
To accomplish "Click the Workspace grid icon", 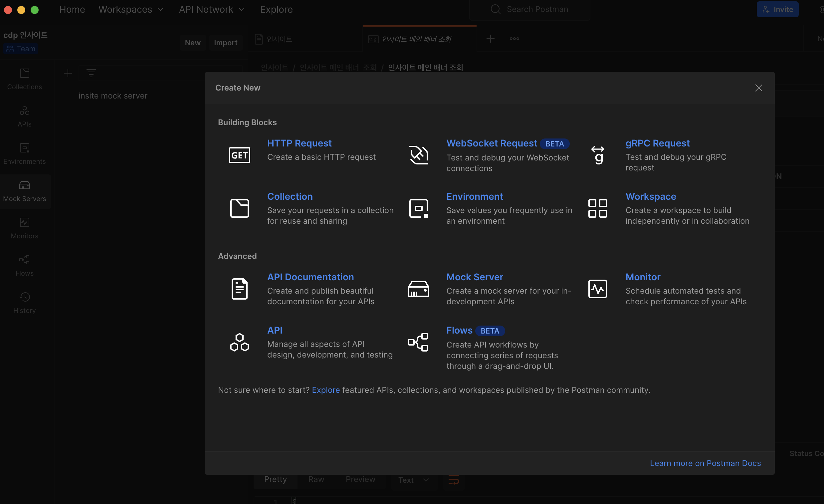I will point(597,208).
